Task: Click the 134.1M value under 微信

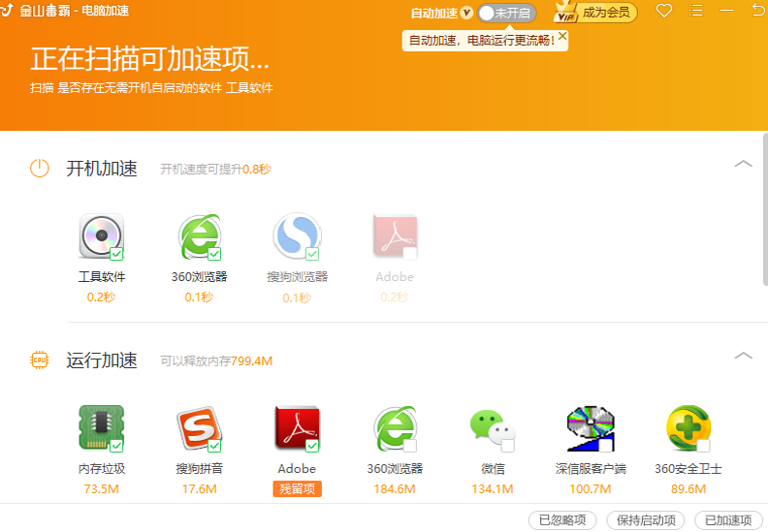Action: click(x=493, y=489)
